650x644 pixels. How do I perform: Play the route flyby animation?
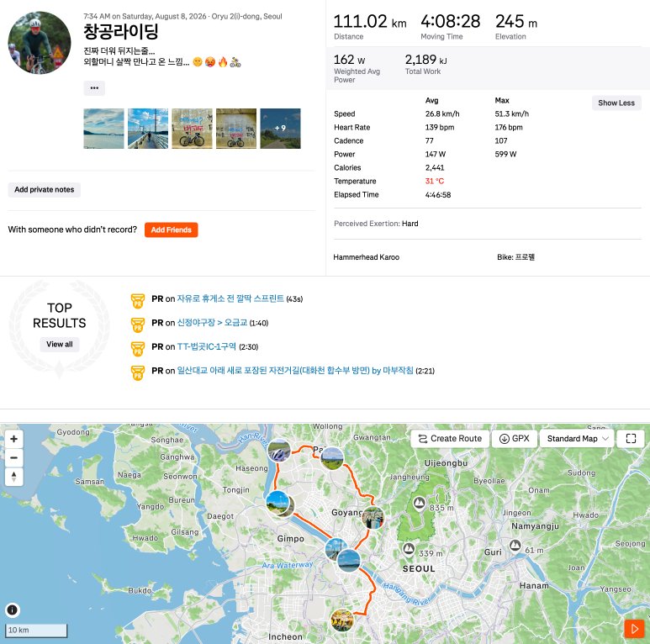634,629
